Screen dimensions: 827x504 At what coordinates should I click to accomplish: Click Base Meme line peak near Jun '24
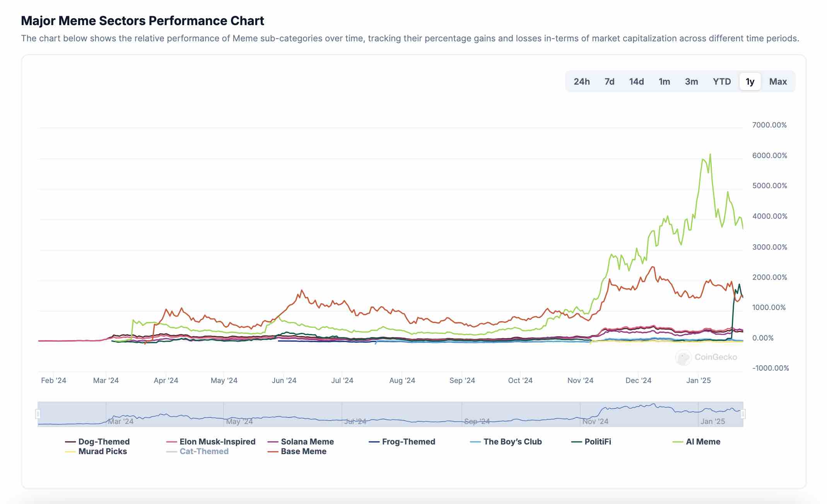(x=302, y=290)
